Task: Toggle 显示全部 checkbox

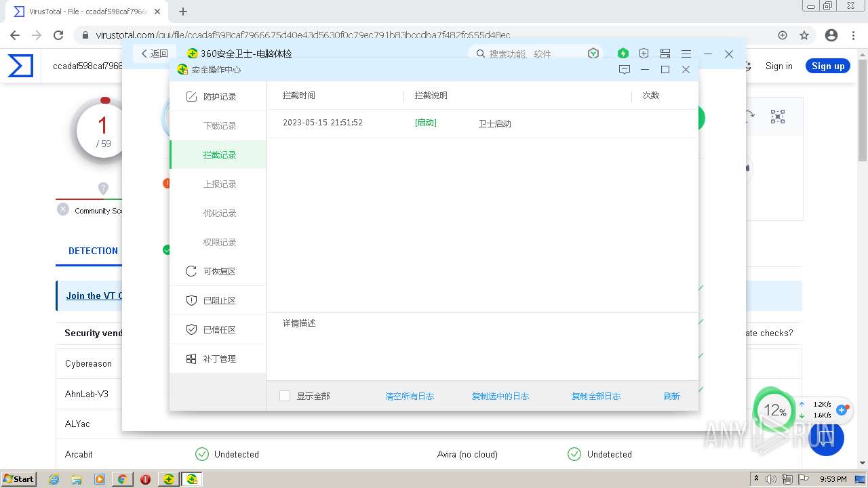Action: pos(285,396)
